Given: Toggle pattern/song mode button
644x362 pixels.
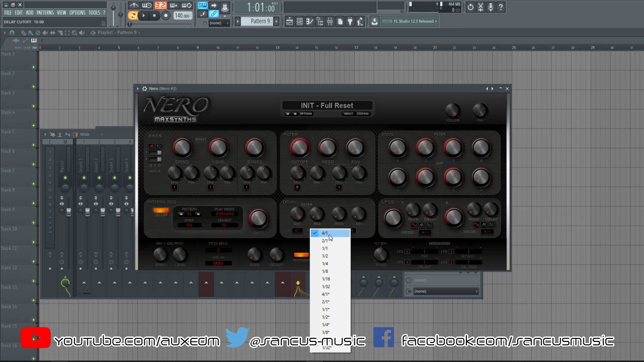Looking at the screenshot, I should (133, 16).
